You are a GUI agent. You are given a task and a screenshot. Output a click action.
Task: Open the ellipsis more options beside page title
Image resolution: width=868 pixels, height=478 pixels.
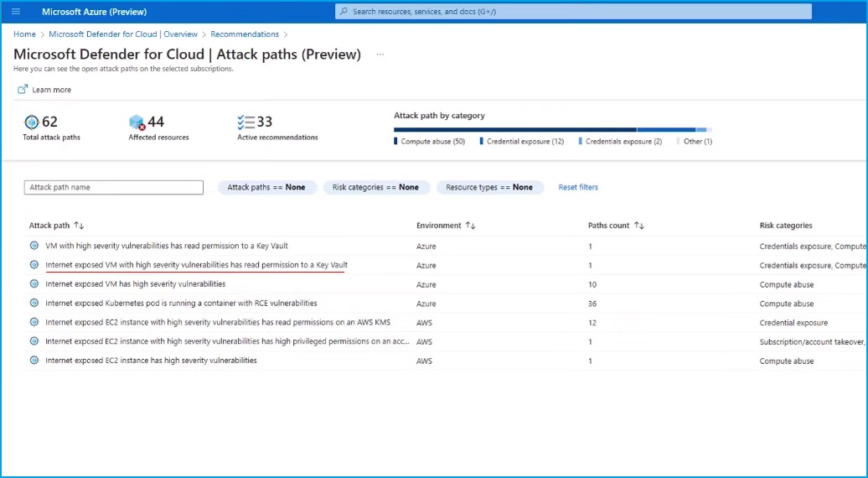380,55
